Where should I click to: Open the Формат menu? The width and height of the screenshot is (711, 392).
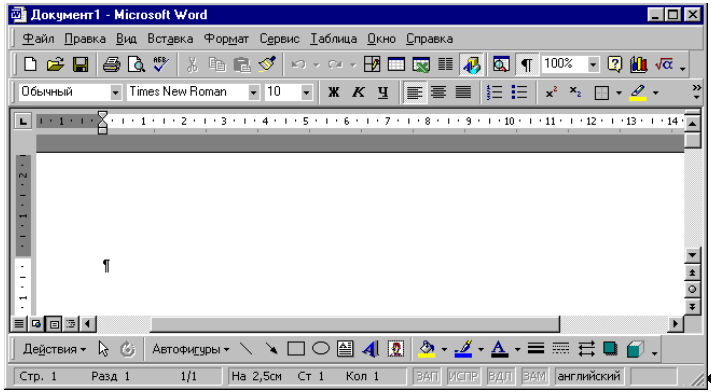[x=226, y=39]
